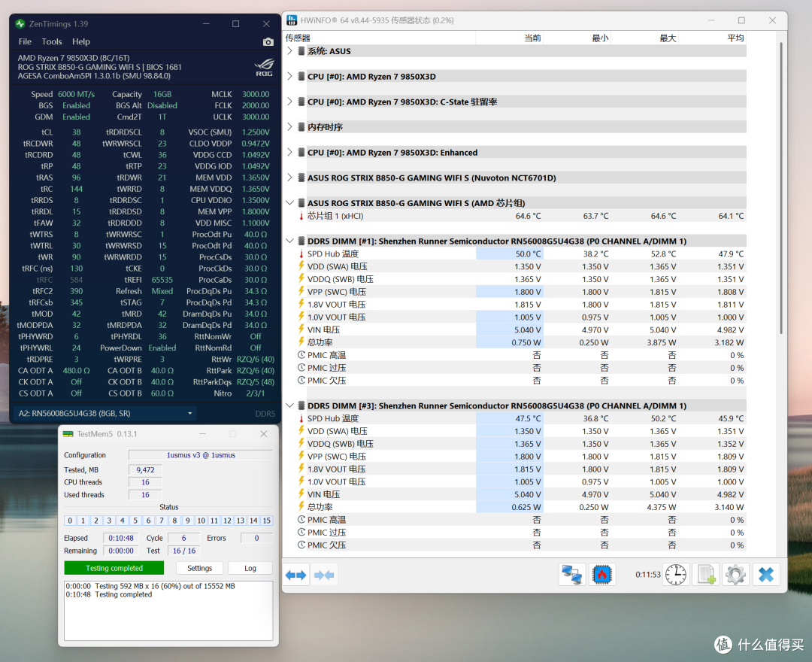Screen dimensions: 812x662
Task: Click the Elapsed time 0:10:48 field
Action: coord(121,538)
